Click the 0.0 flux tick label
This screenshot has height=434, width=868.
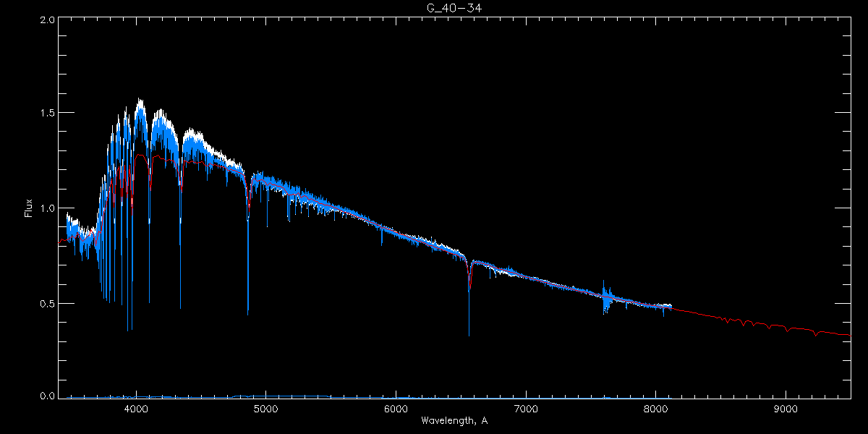pyautogui.click(x=47, y=396)
